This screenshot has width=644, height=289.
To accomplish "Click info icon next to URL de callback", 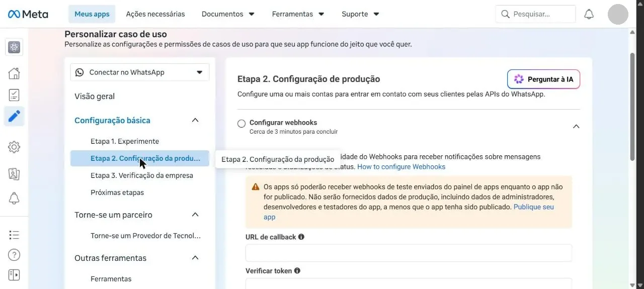I will click(x=301, y=237).
